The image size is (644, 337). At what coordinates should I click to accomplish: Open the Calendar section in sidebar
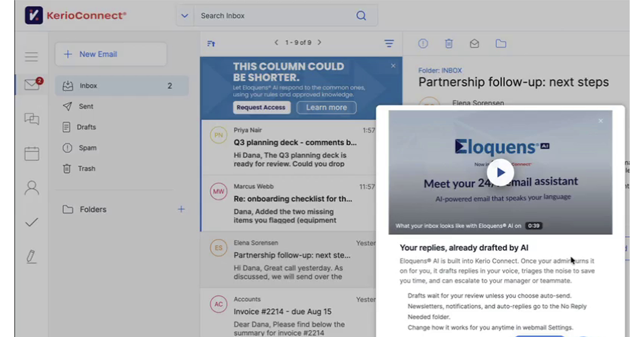[x=32, y=154]
